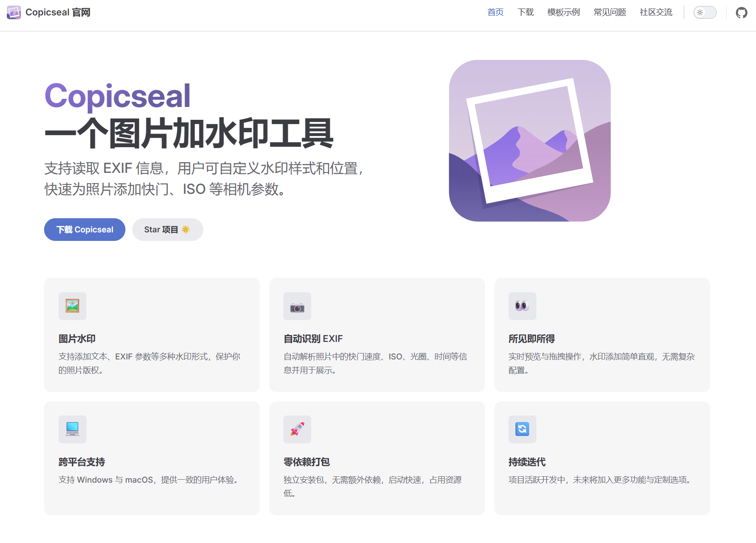Click description 项目活跃开发中
The height and width of the screenshot is (543, 756).
[x=600, y=480]
